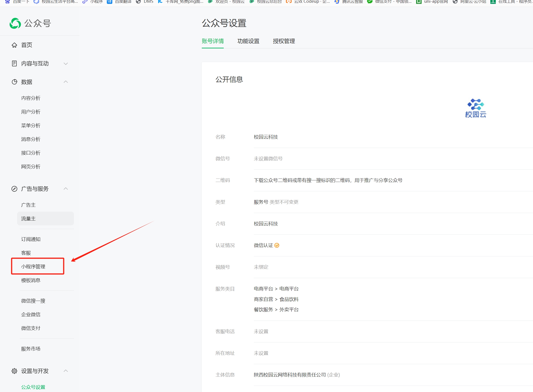Open 小程序管理 in the sidebar
Viewport: 533px width, 392px height.
pos(33,266)
